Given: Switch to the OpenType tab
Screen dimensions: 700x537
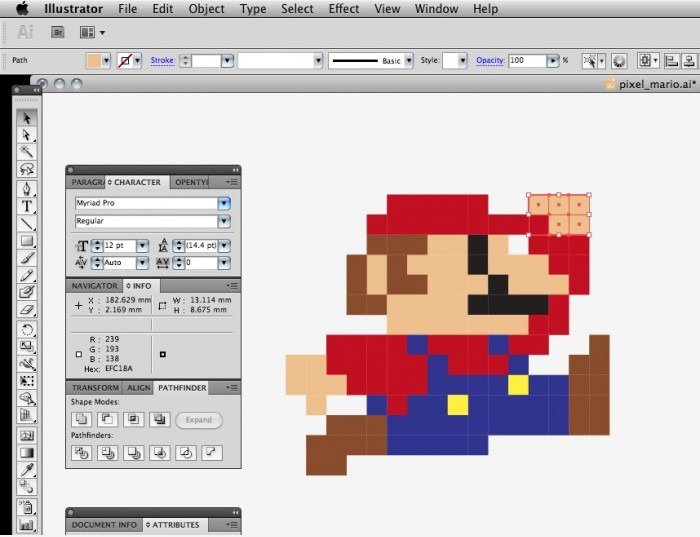Looking at the screenshot, I should click(x=191, y=182).
